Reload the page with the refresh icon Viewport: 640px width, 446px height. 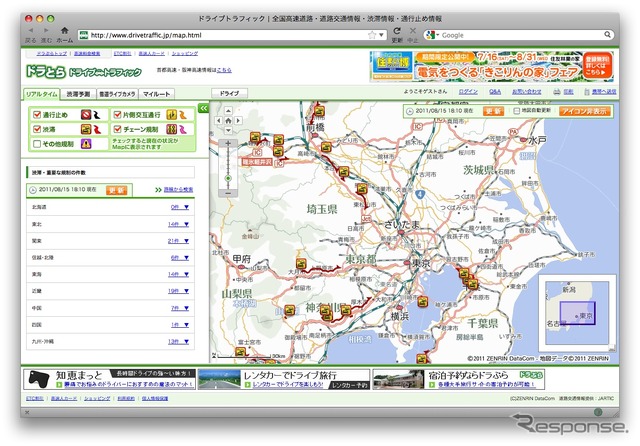(x=397, y=31)
